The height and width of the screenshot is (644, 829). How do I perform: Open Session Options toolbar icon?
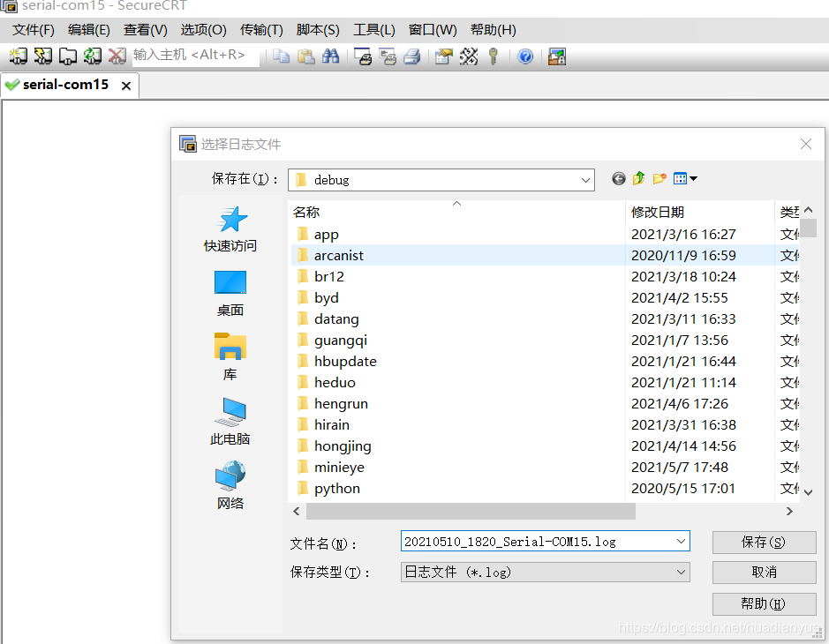click(444, 56)
